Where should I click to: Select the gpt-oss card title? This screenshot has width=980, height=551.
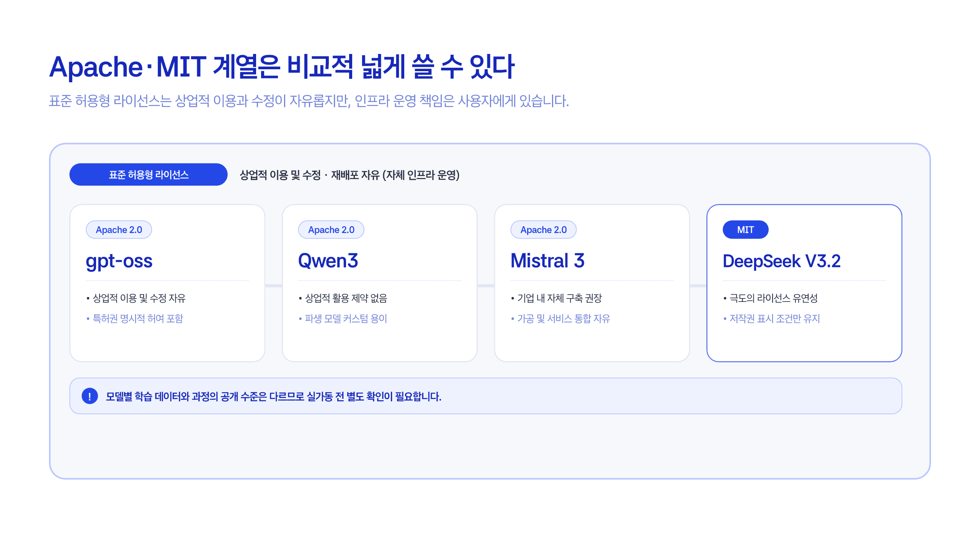pos(119,261)
